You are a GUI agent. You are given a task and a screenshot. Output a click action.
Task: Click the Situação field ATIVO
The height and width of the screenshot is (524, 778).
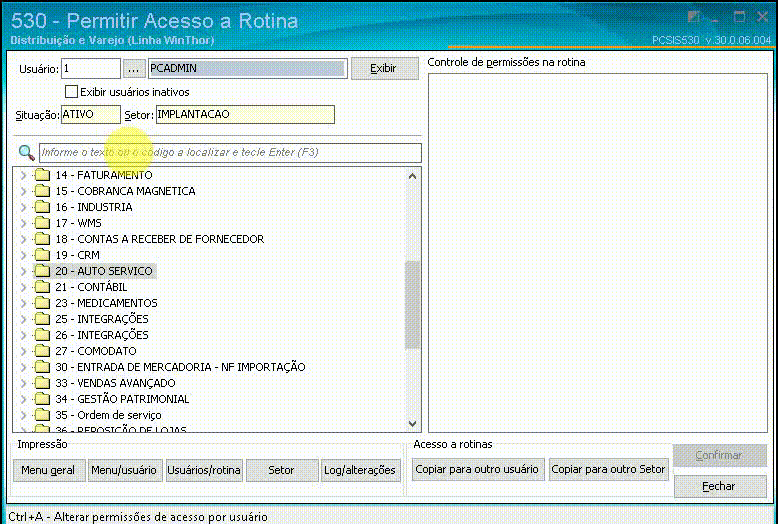[x=90, y=115]
